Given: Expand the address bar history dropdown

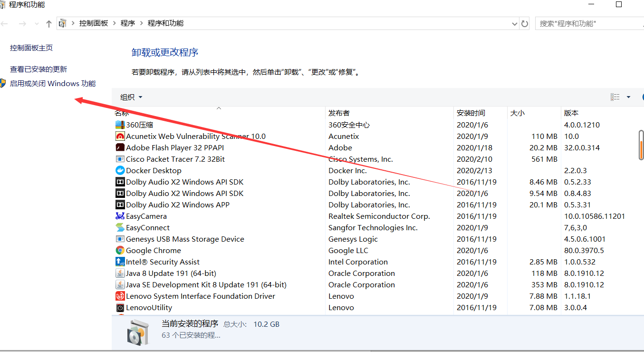Looking at the screenshot, I should coord(514,23).
